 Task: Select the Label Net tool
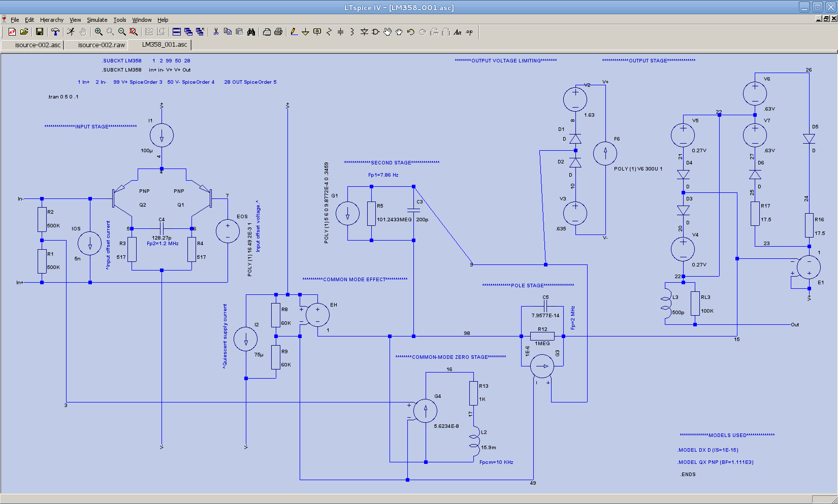pyautogui.click(x=317, y=31)
